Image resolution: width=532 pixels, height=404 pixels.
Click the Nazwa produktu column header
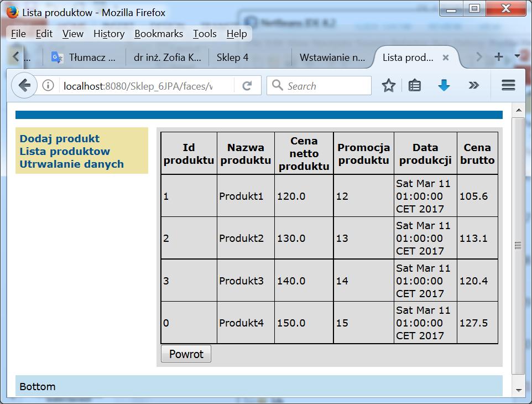coord(246,153)
